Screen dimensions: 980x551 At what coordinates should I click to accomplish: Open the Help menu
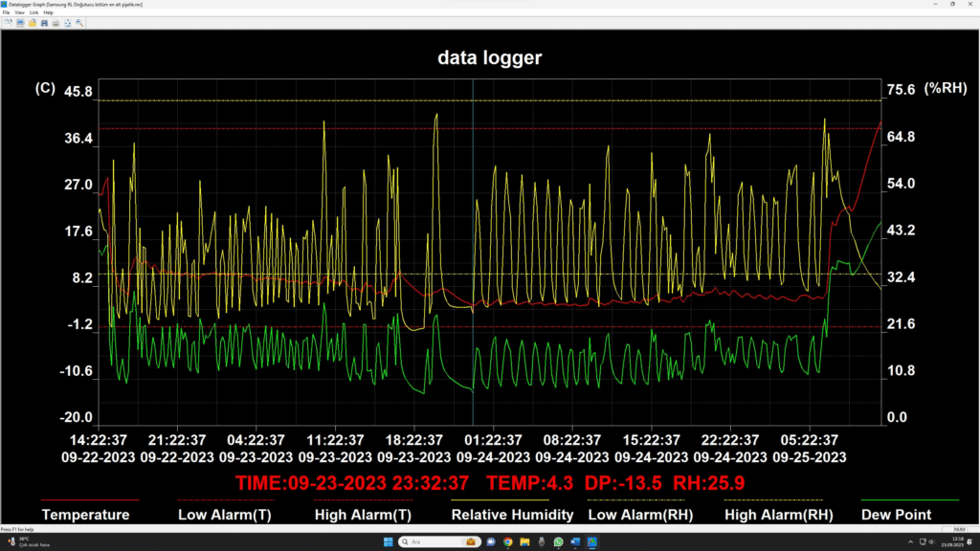[48, 12]
